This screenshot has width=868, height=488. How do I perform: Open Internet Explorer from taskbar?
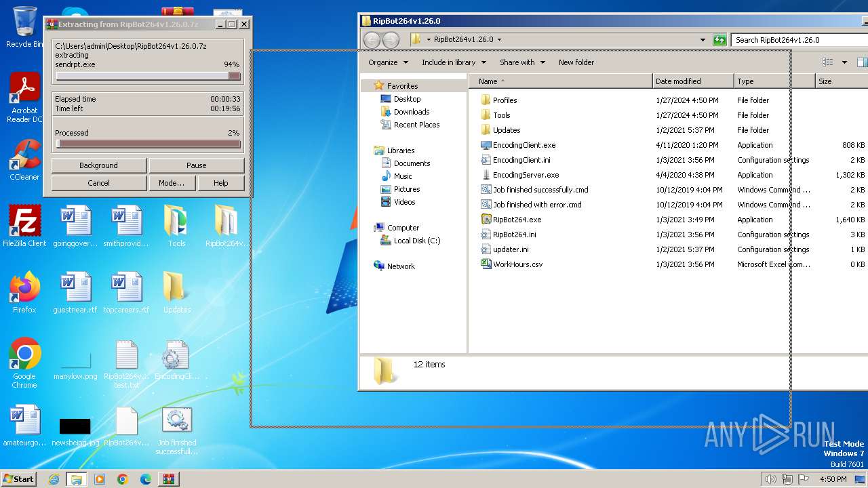click(54, 479)
